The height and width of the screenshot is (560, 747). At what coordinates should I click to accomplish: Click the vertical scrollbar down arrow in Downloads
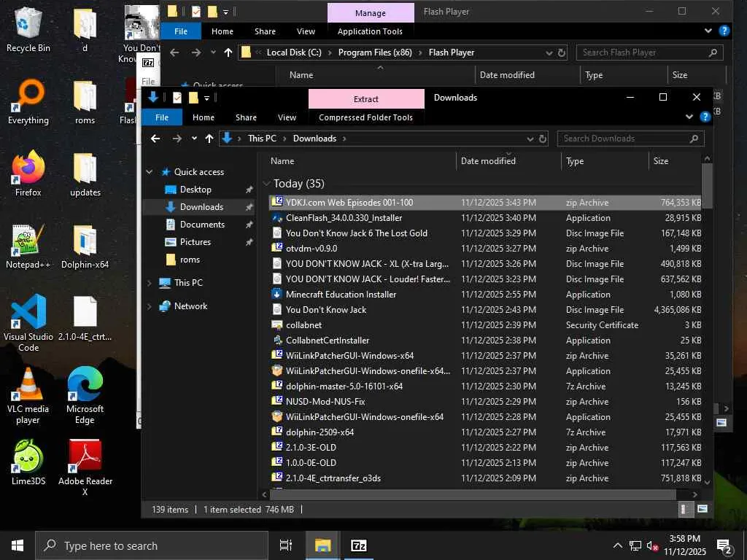pos(708,482)
